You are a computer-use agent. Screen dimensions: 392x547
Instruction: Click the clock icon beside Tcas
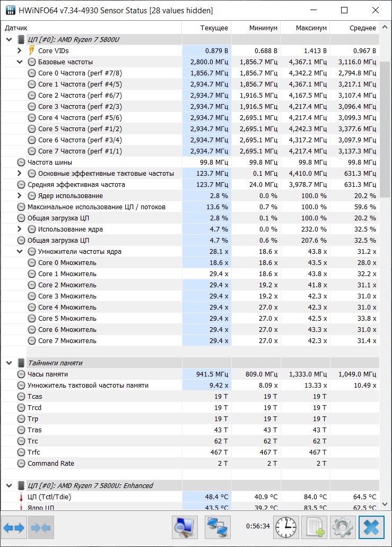pos(21,396)
